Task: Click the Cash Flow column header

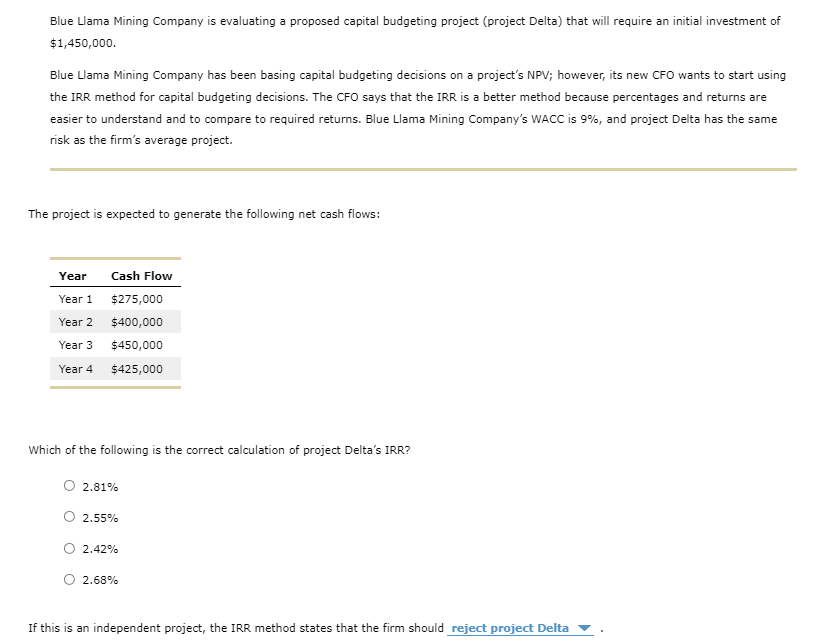Action: point(141,275)
